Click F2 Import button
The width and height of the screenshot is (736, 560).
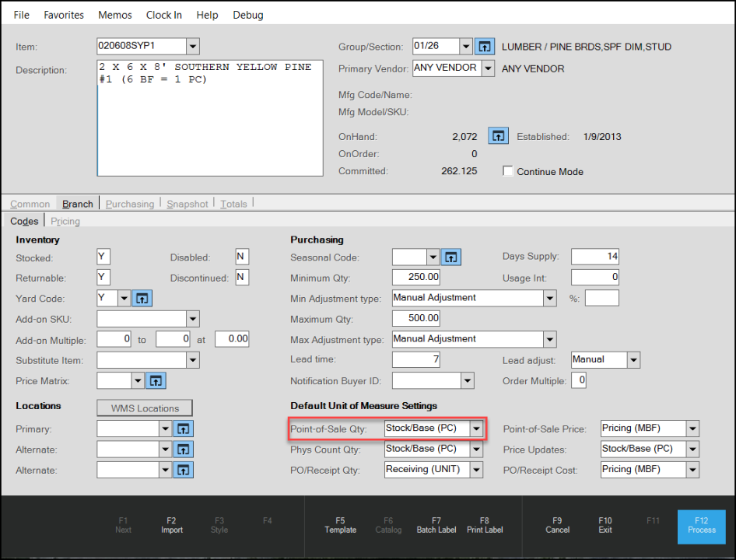172,525
